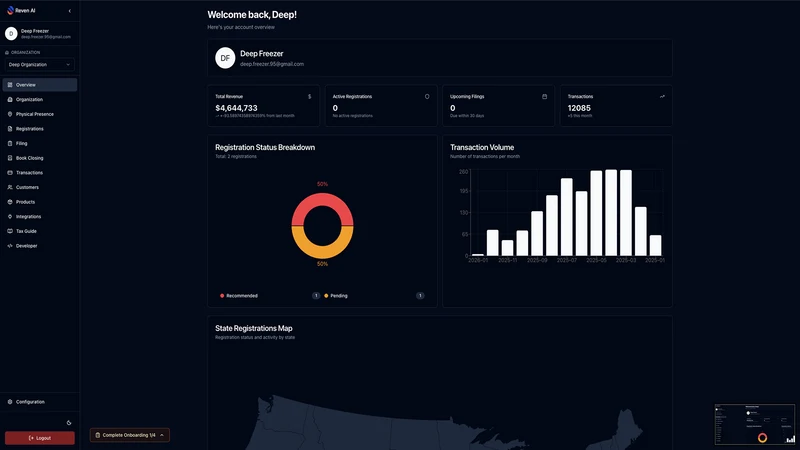Click the Registration Status Breakdown heading
This screenshot has height=450, width=800.
265,147
